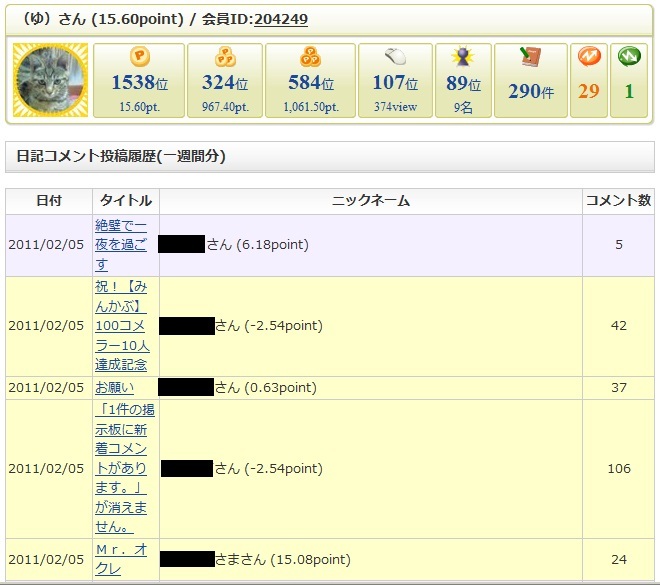660x585 pixels.
Task: Click the 1538位 ranking value
Action: coord(138,84)
